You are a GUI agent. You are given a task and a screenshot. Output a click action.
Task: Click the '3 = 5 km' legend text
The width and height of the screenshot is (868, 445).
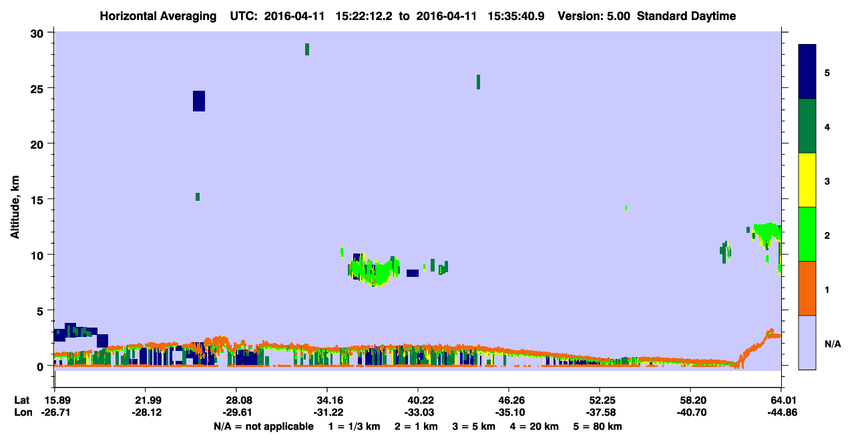[474, 426]
